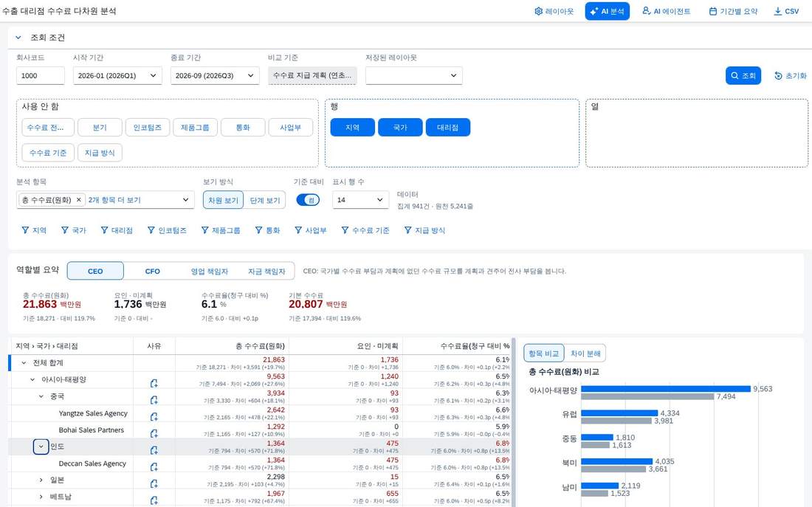Select the 분기 dimension chip
Viewport: 812px width, 507px height.
[x=100, y=128]
